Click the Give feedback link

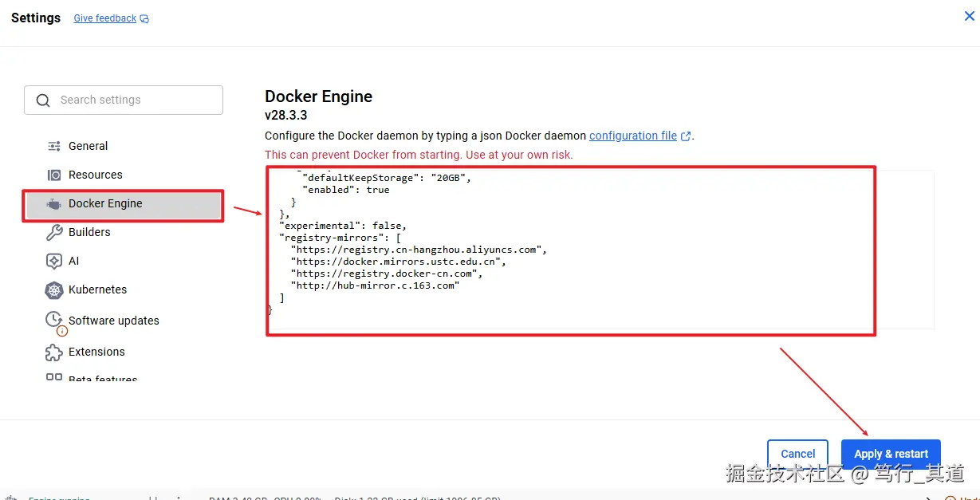(104, 18)
